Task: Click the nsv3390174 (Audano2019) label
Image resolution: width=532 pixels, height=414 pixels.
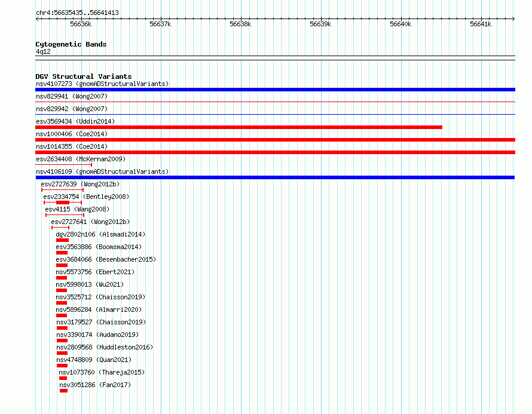Action: click(x=97, y=335)
